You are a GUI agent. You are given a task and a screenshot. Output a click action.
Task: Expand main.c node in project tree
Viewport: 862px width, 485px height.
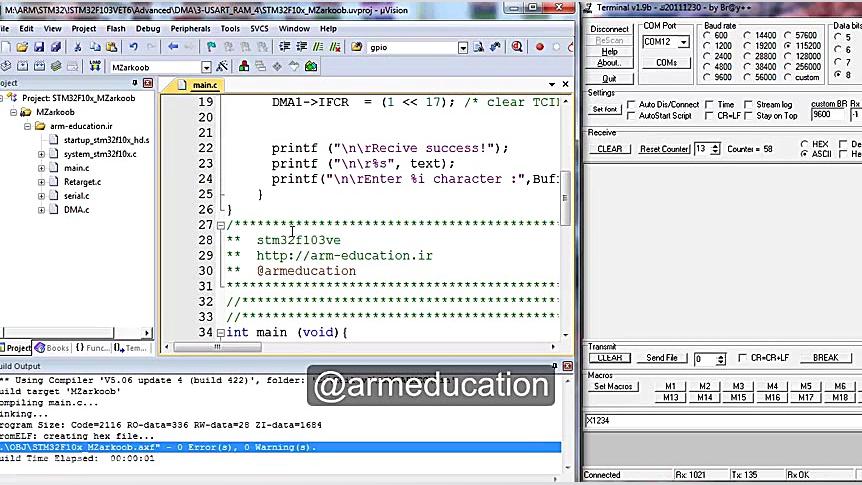[x=41, y=168]
